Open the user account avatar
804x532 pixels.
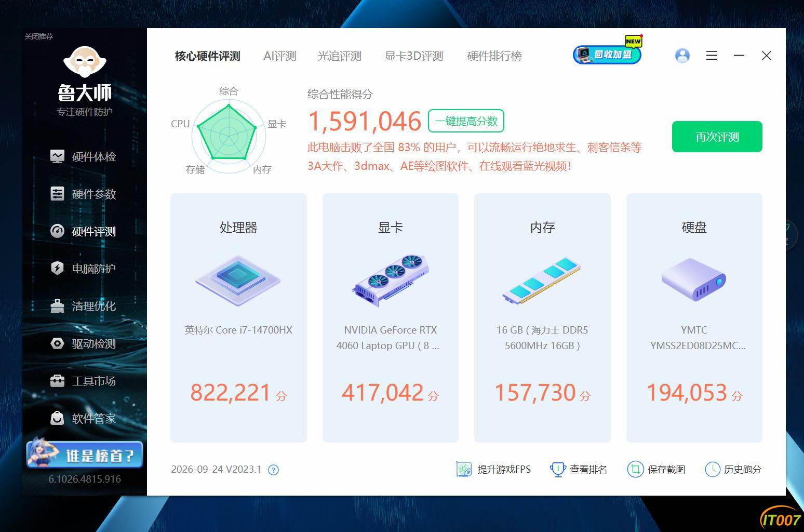pos(682,56)
